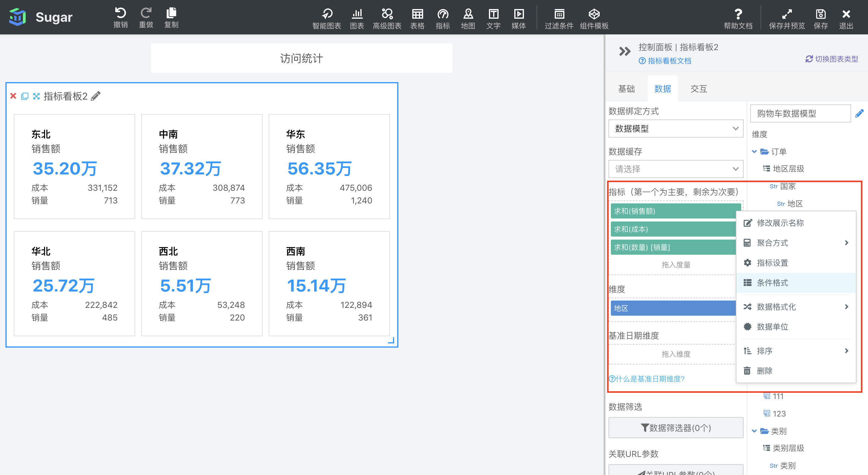Switch to the 交互 tab

pos(698,89)
